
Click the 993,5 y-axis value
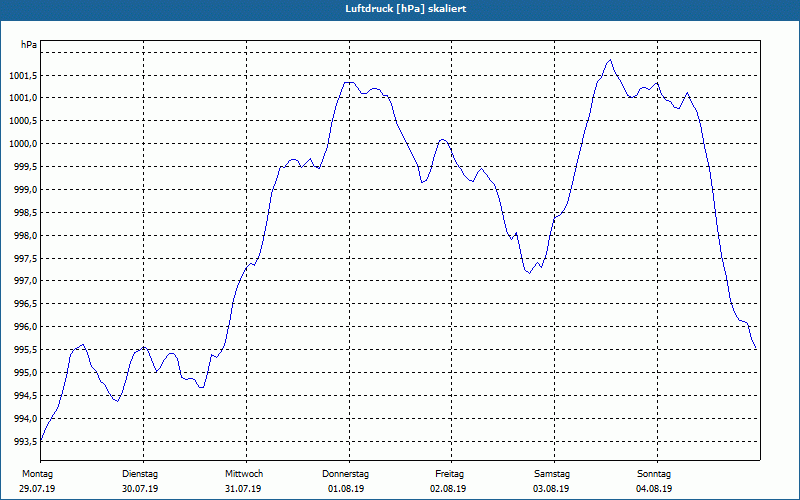click(26, 442)
